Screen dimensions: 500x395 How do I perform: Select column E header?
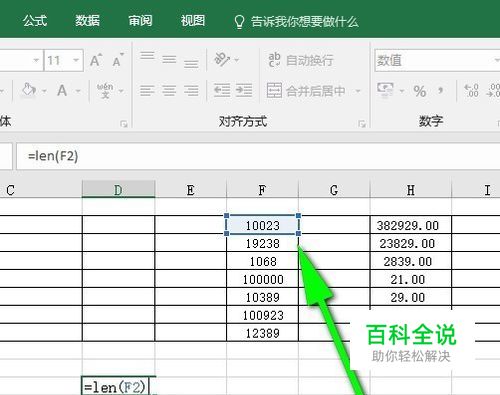coord(191,190)
